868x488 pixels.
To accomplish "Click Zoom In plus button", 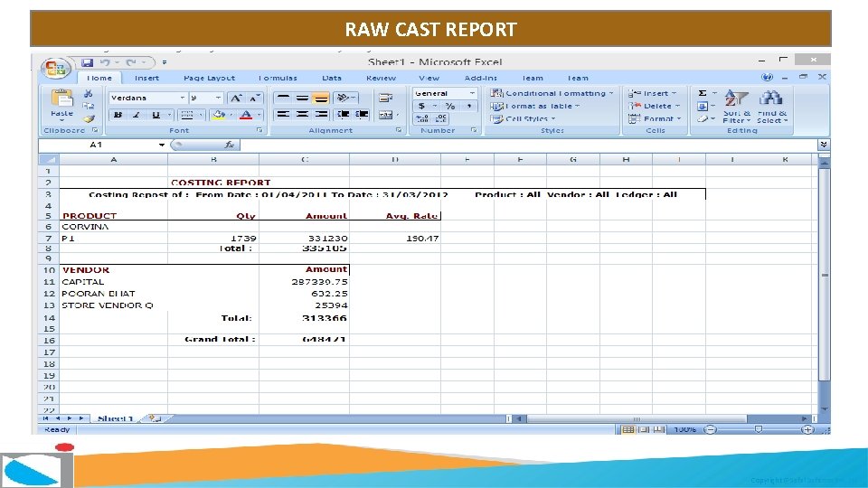I will pyautogui.click(x=807, y=430).
